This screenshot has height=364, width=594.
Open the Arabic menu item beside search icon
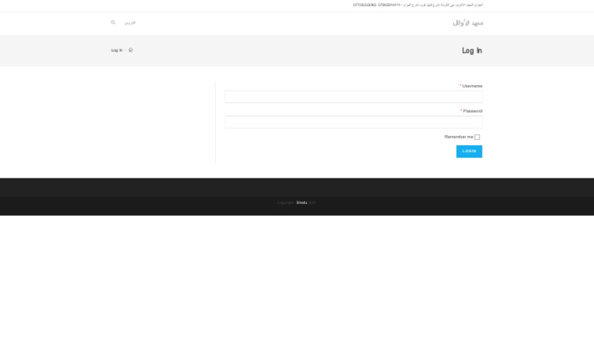[130, 22]
